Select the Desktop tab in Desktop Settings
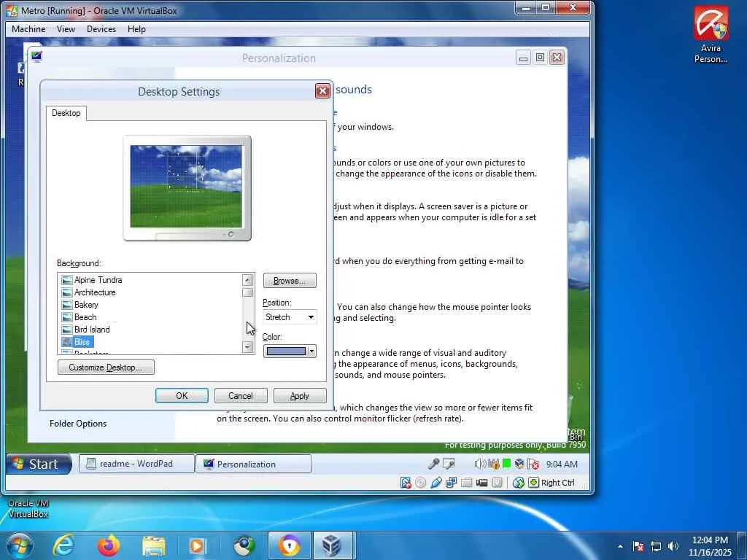This screenshot has width=747, height=560. click(x=66, y=113)
